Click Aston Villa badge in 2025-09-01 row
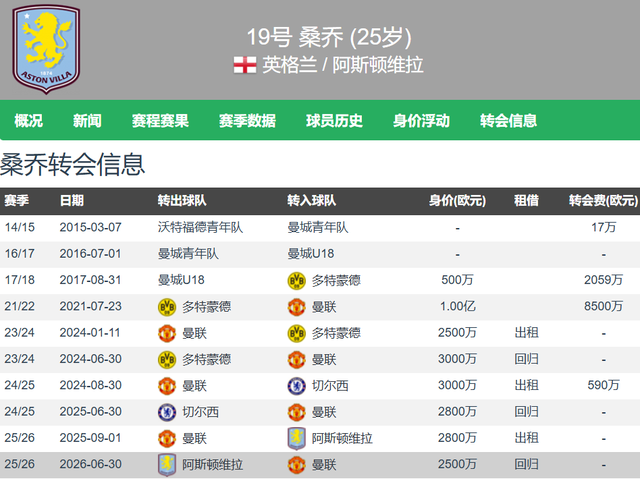This screenshot has height=479, width=640. (x=297, y=439)
